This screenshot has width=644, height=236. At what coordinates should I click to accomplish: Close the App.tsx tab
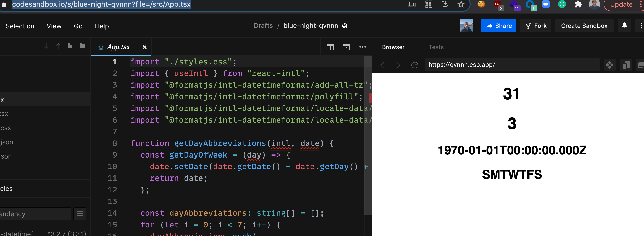coord(144,47)
